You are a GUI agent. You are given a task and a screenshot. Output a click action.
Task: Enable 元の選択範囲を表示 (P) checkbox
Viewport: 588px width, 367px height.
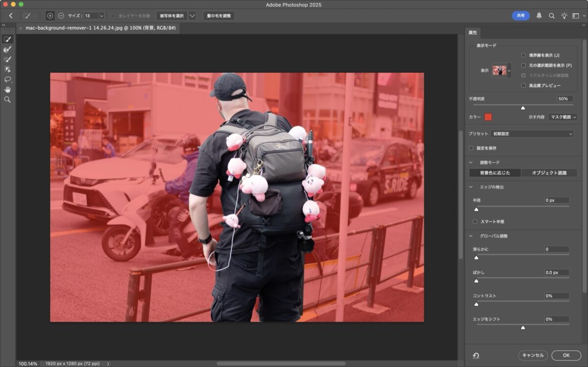coord(523,65)
